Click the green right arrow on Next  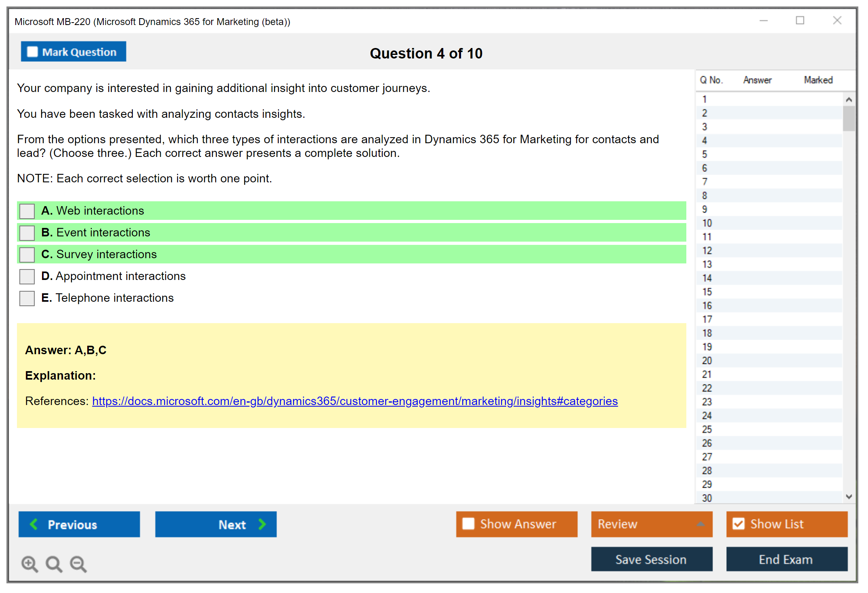[x=262, y=524]
